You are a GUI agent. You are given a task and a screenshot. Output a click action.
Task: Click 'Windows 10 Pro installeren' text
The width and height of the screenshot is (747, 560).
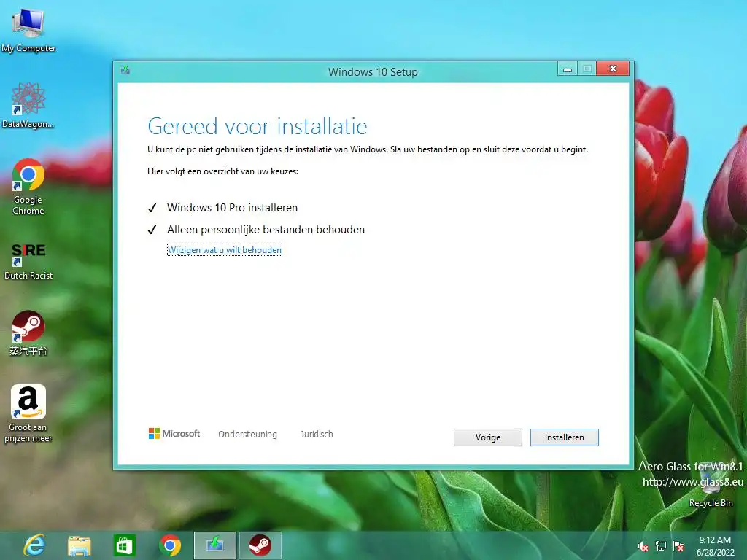coord(232,208)
